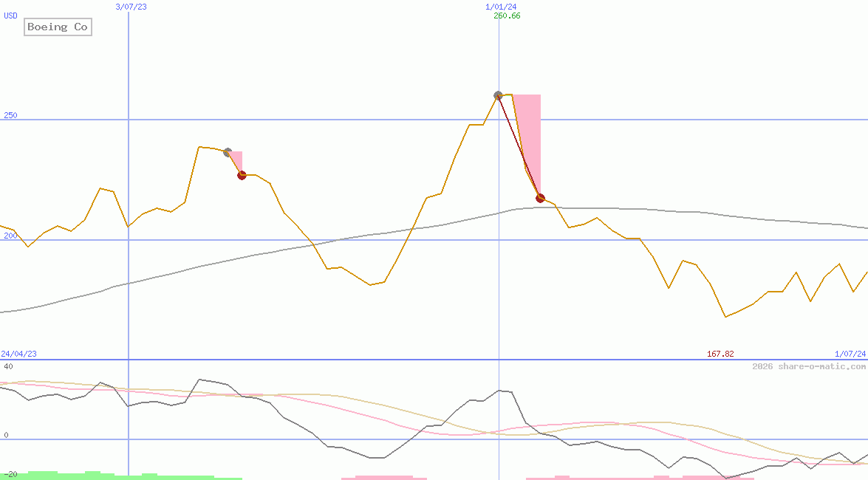This screenshot has width=868, height=480.
Task: Click the USD currency label
Action: point(11,16)
